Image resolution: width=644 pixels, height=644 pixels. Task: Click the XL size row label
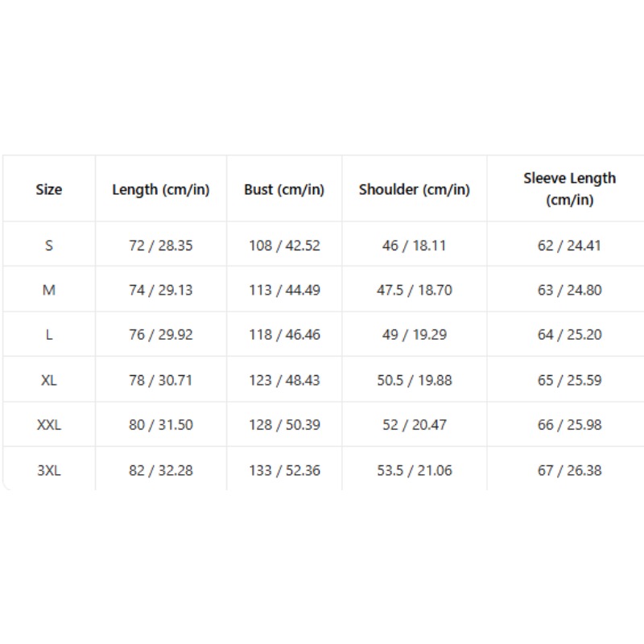(x=49, y=380)
